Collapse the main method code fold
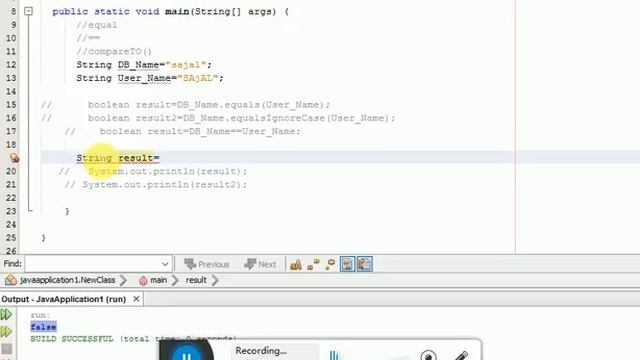640x360 pixels. (x=28, y=11)
